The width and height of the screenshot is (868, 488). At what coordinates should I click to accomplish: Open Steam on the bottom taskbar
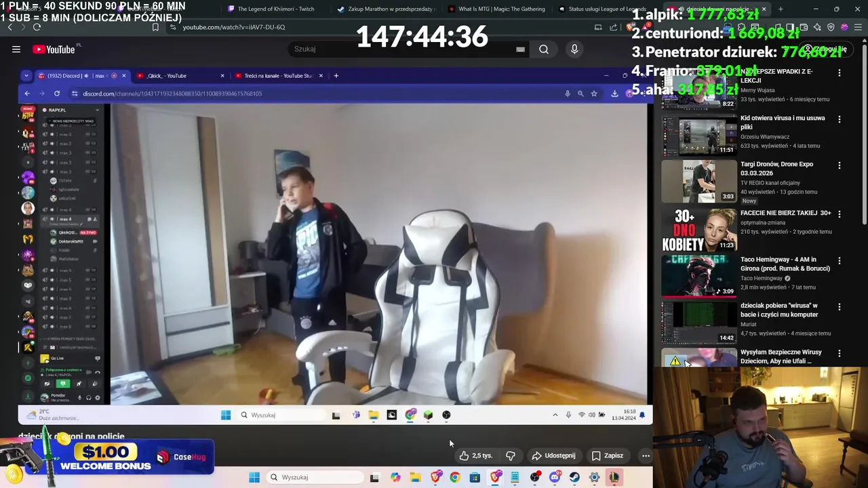574,477
